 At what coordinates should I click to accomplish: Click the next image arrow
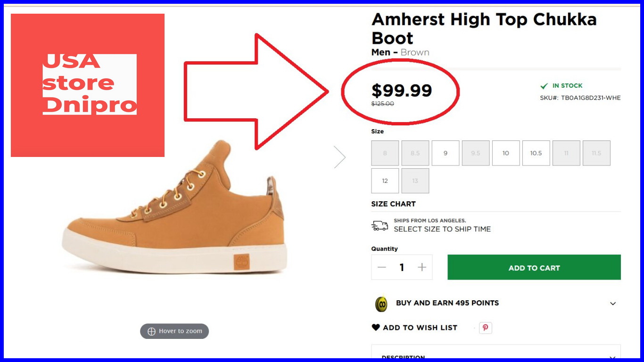point(339,157)
